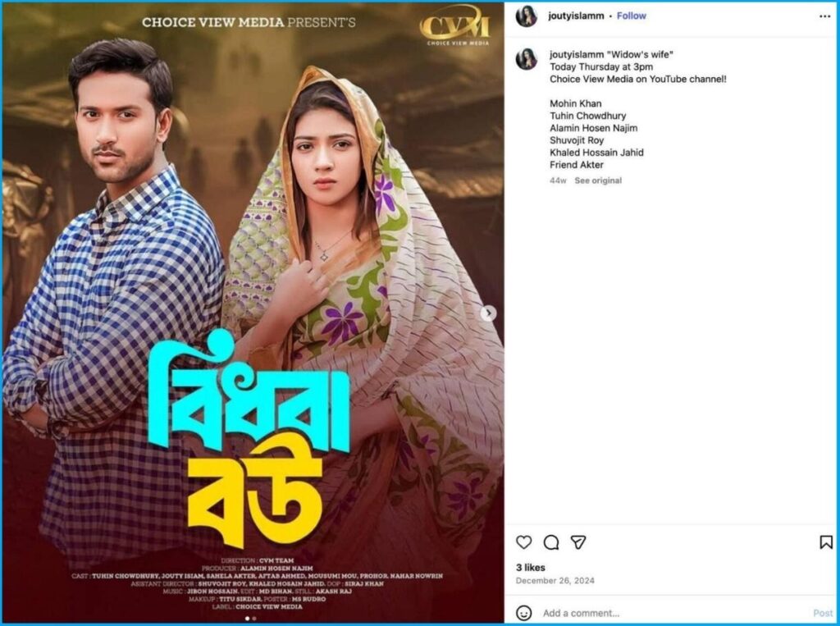The height and width of the screenshot is (626, 840).
Task: Submit comment with the Post button
Action: (x=823, y=613)
